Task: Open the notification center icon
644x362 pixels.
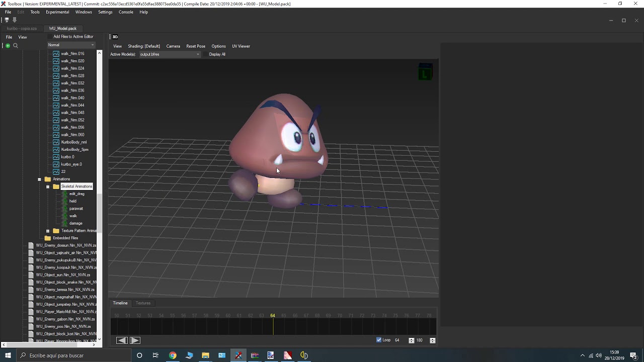Action: pyautogui.click(x=633, y=355)
